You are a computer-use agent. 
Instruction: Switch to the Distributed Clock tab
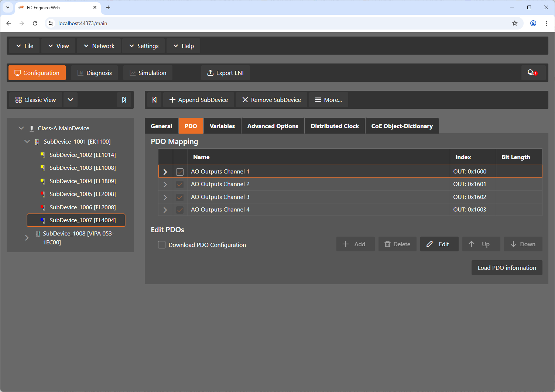335,126
